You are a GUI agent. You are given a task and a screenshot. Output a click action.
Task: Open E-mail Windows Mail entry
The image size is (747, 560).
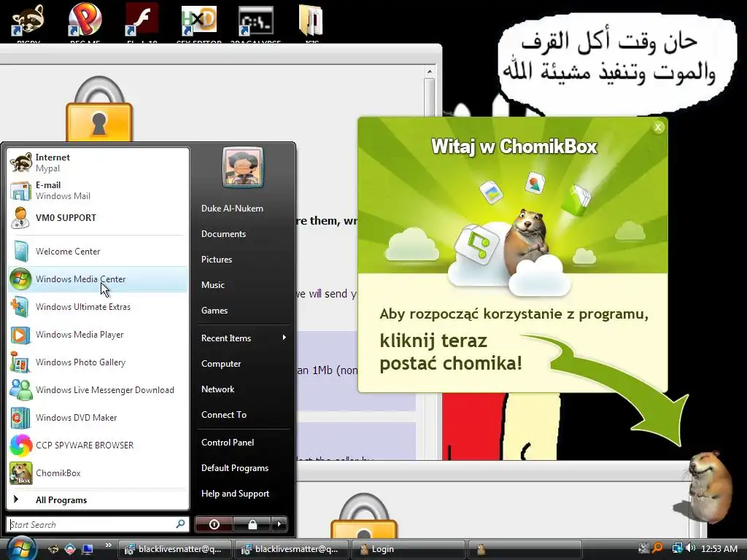coord(98,190)
